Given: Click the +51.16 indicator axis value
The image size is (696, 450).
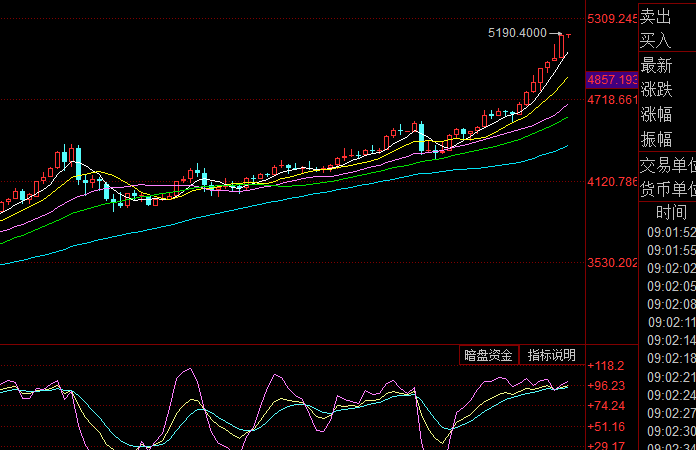Looking at the screenshot, I should (x=606, y=427).
